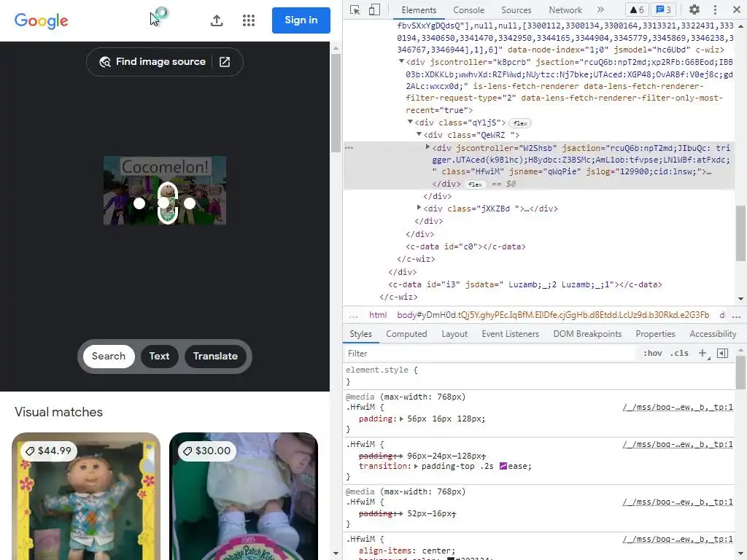Viewport: 747px width, 560px height.
Task: Switch to the Sources tab
Action: click(x=516, y=10)
